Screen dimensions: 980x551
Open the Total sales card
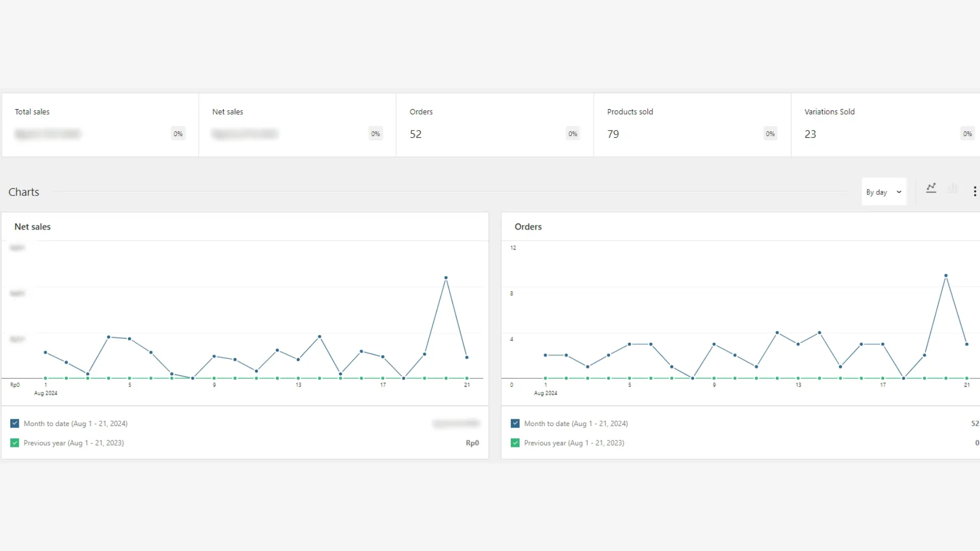(x=100, y=124)
